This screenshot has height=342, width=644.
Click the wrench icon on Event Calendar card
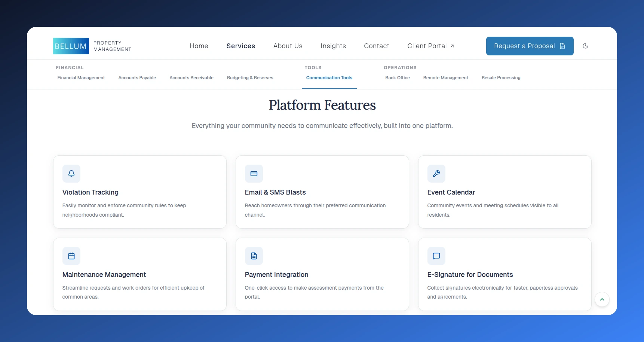click(436, 174)
